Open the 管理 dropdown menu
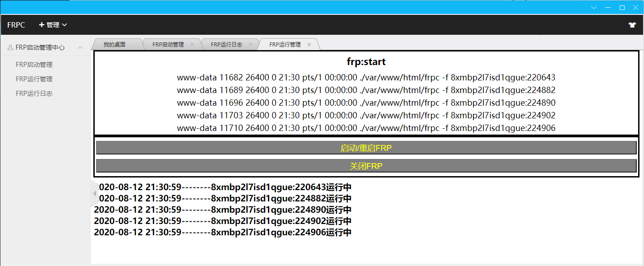The image size is (644, 266). coord(53,25)
